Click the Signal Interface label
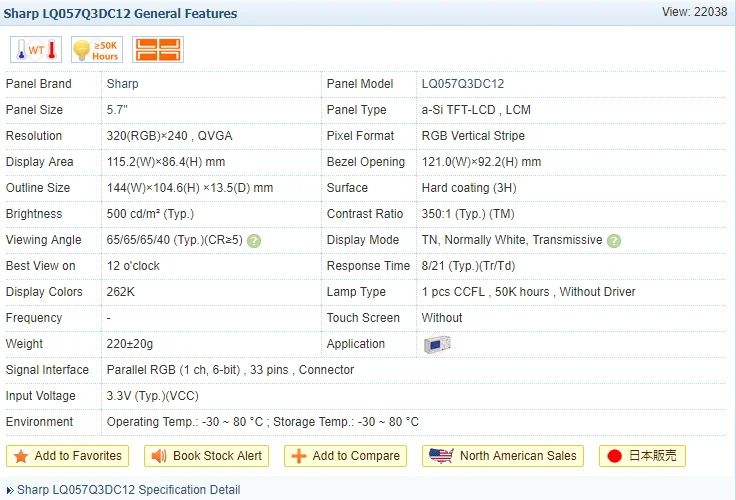 (x=47, y=370)
